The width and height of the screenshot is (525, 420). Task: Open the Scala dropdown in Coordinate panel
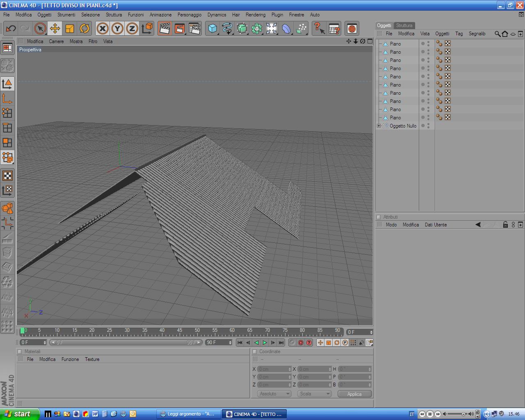(x=314, y=394)
